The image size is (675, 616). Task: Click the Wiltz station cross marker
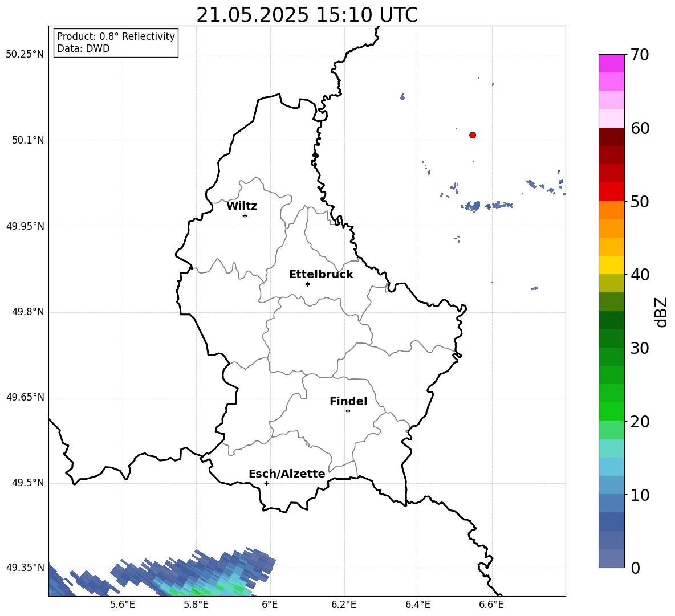pos(245,215)
